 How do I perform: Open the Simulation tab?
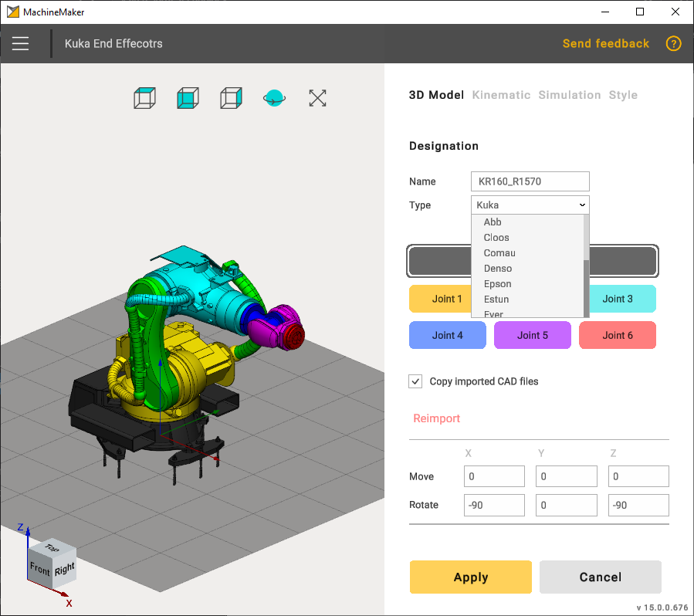pos(569,95)
